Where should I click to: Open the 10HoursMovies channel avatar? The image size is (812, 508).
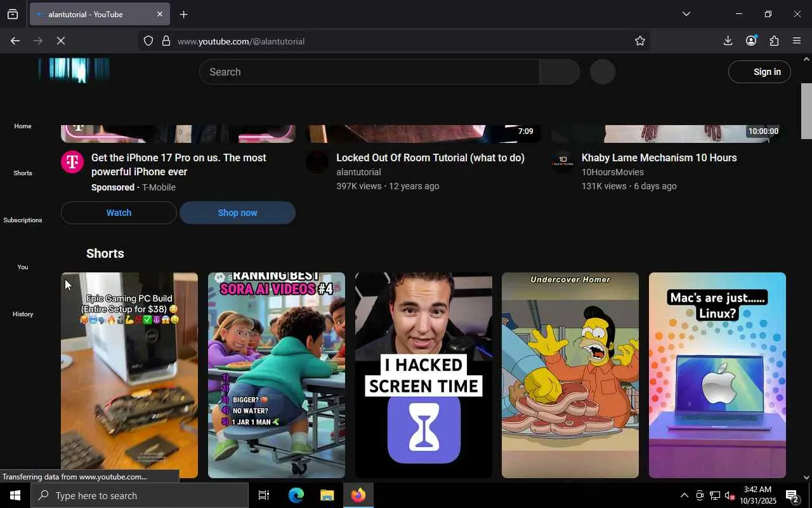pos(563,162)
